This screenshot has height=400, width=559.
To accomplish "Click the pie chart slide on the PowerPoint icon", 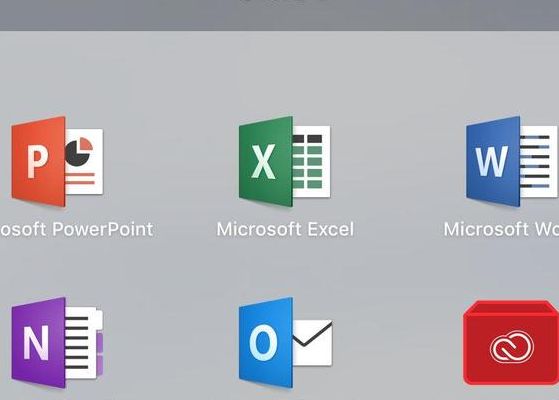I will coord(84,161).
